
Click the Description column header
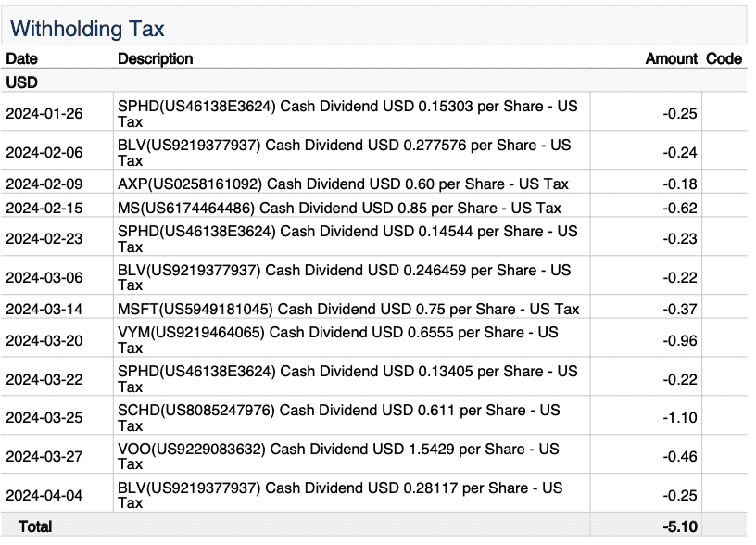pyautogui.click(x=156, y=58)
